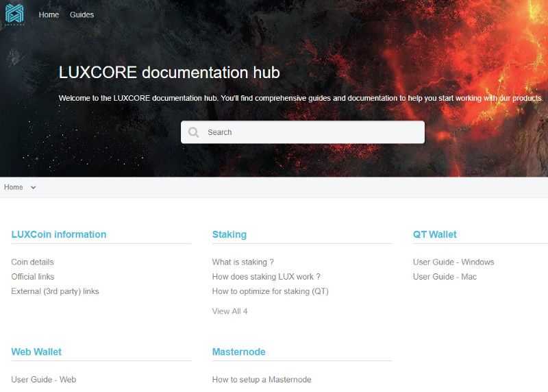Open the Coin details article

[32, 262]
